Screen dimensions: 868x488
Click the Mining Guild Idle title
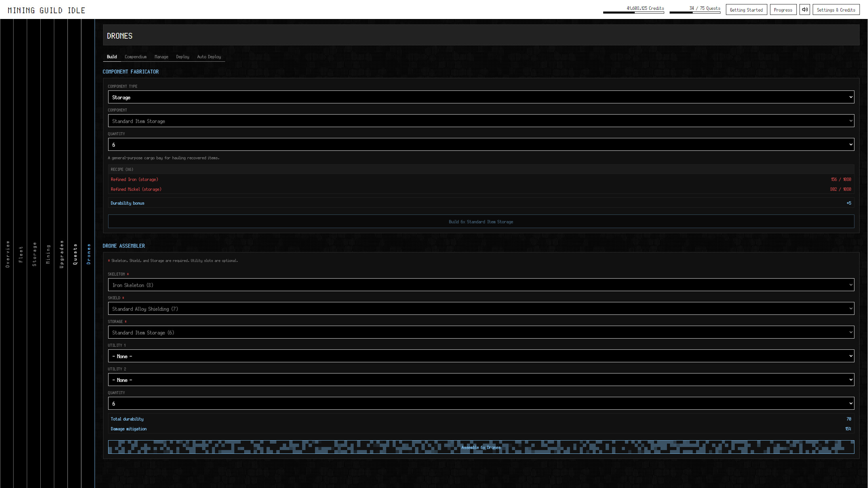tap(46, 10)
